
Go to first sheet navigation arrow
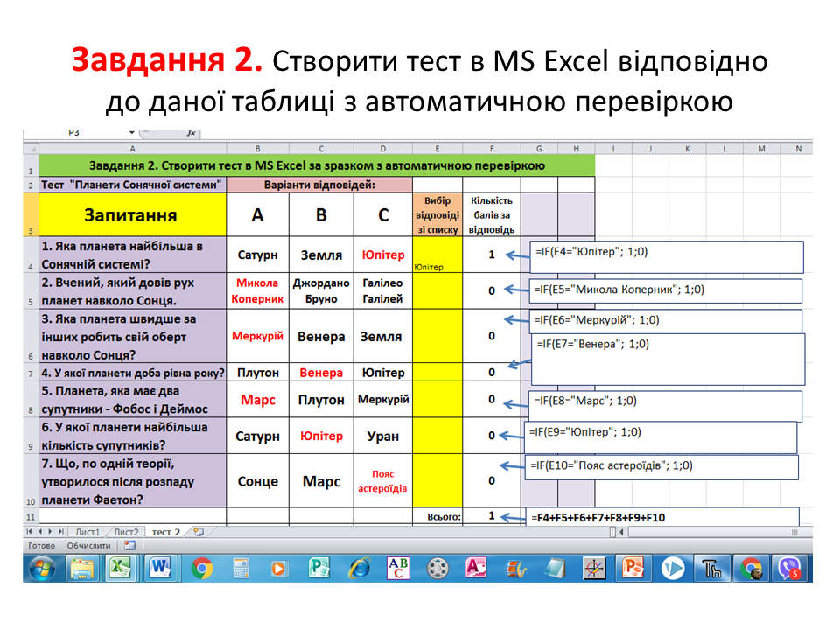[29, 532]
